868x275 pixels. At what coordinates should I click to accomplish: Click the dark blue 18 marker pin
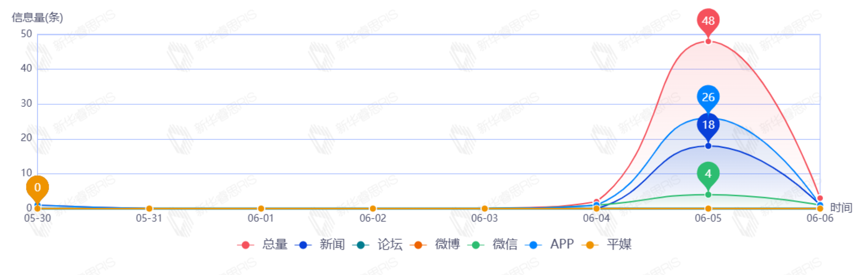pyautogui.click(x=708, y=125)
